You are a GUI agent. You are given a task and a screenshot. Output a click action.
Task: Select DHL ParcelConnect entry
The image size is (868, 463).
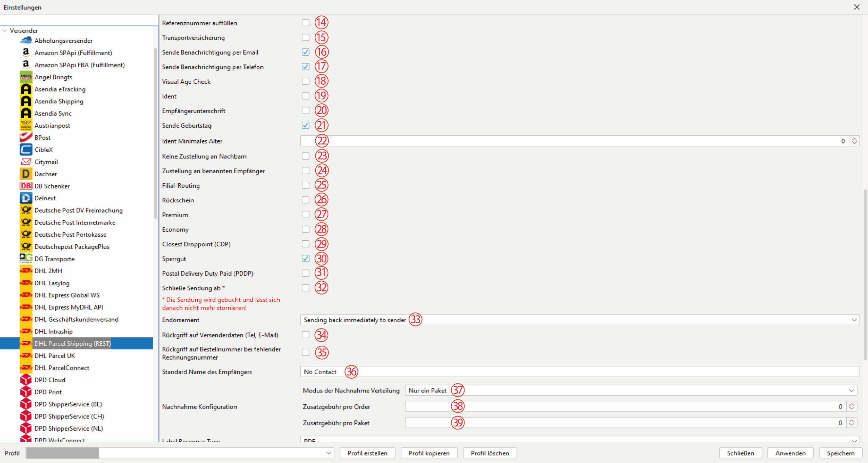(x=62, y=368)
